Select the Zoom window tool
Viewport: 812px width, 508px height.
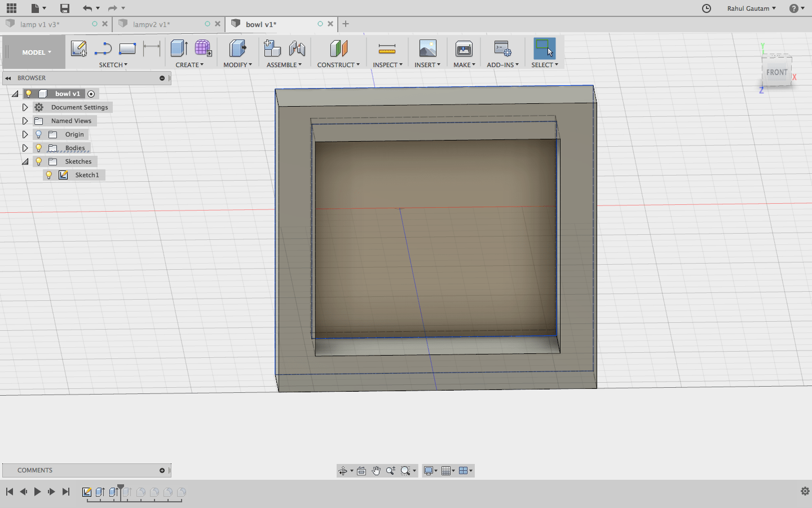(x=391, y=471)
